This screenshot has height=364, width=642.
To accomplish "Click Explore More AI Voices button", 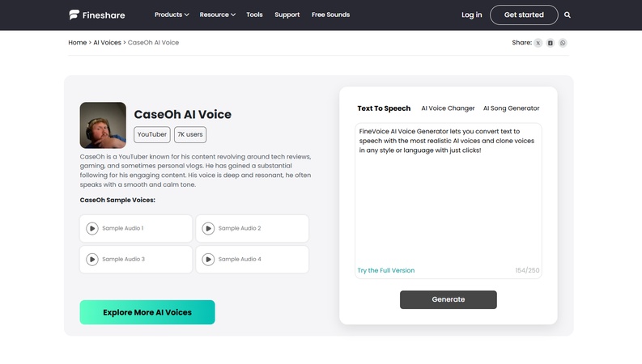I will coord(147,312).
